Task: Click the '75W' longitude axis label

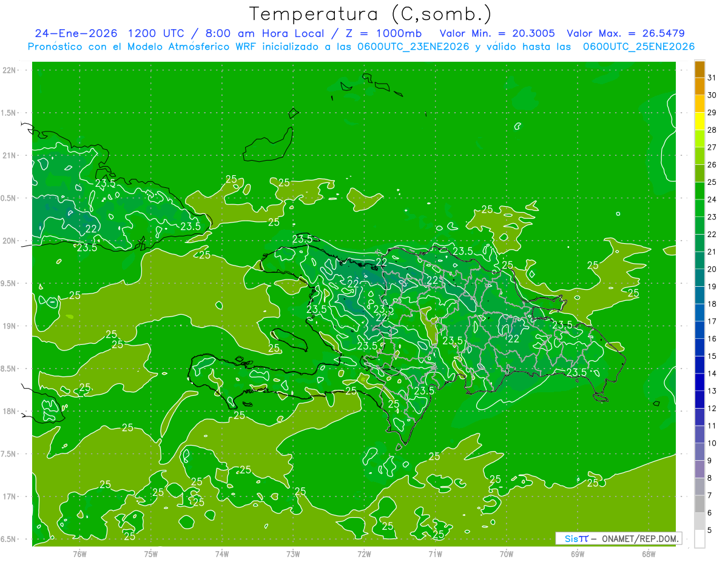Action: coord(150,554)
